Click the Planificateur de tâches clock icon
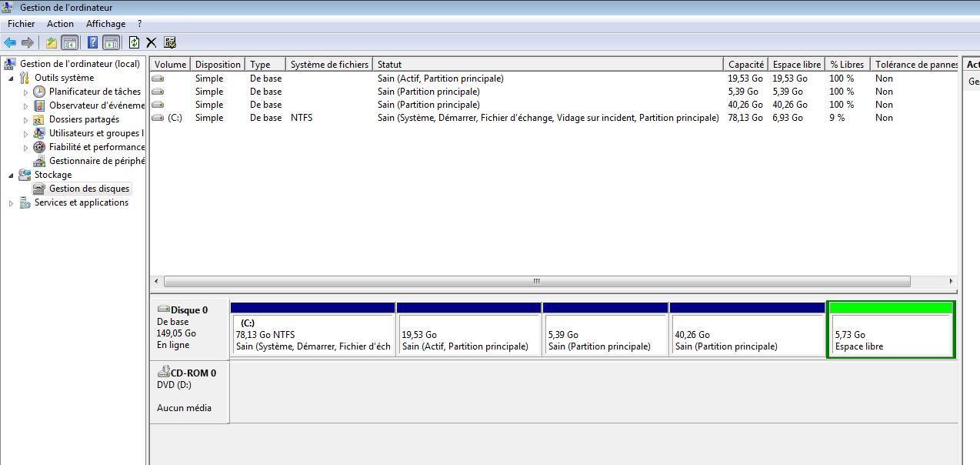The width and height of the screenshot is (980, 465). (39, 92)
